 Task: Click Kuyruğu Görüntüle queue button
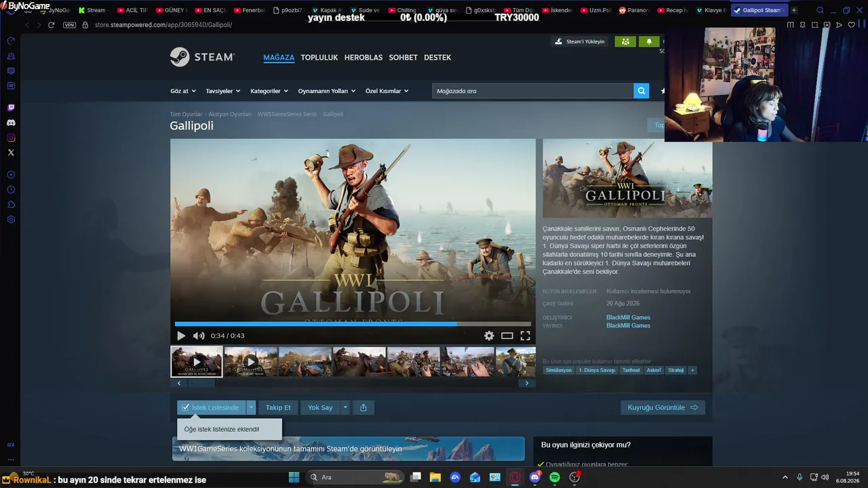tap(663, 407)
